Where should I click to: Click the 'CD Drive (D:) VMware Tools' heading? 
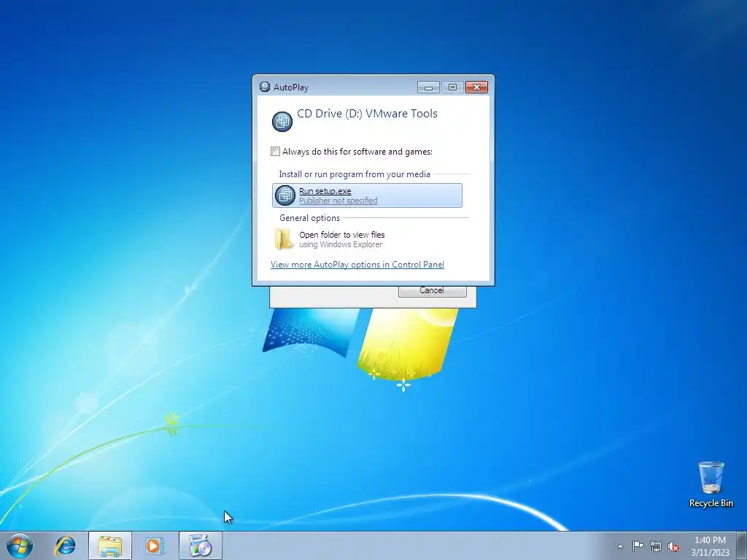(x=367, y=113)
